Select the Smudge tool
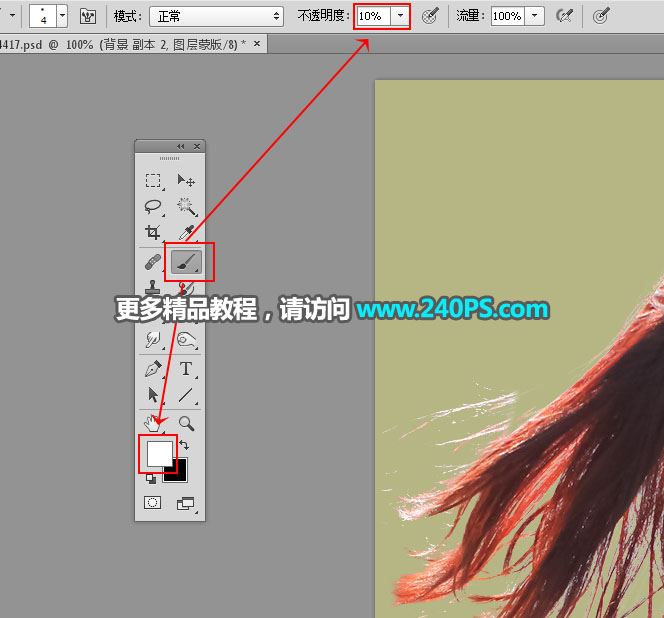The width and height of the screenshot is (664, 618). pos(153,340)
